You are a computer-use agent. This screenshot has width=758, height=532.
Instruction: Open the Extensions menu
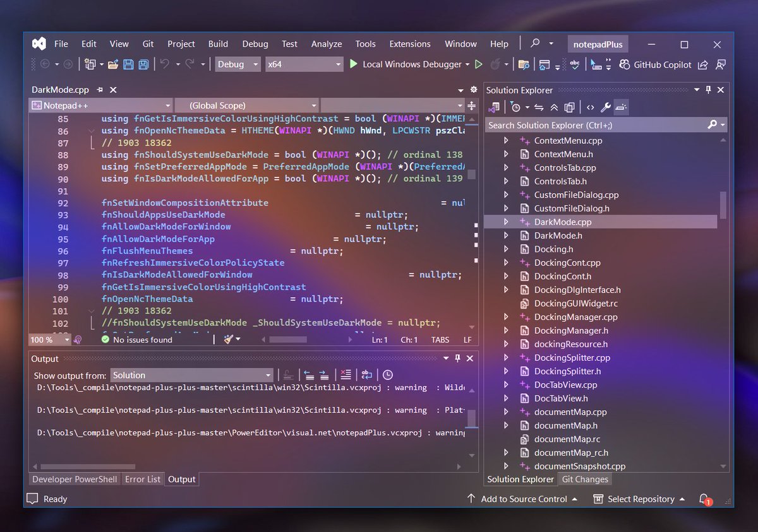pyautogui.click(x=410, y=44)
